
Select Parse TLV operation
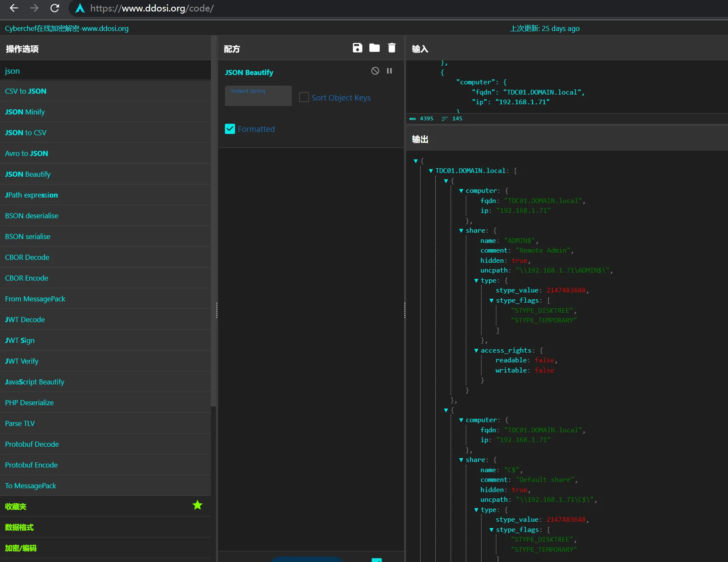[105, 423]
